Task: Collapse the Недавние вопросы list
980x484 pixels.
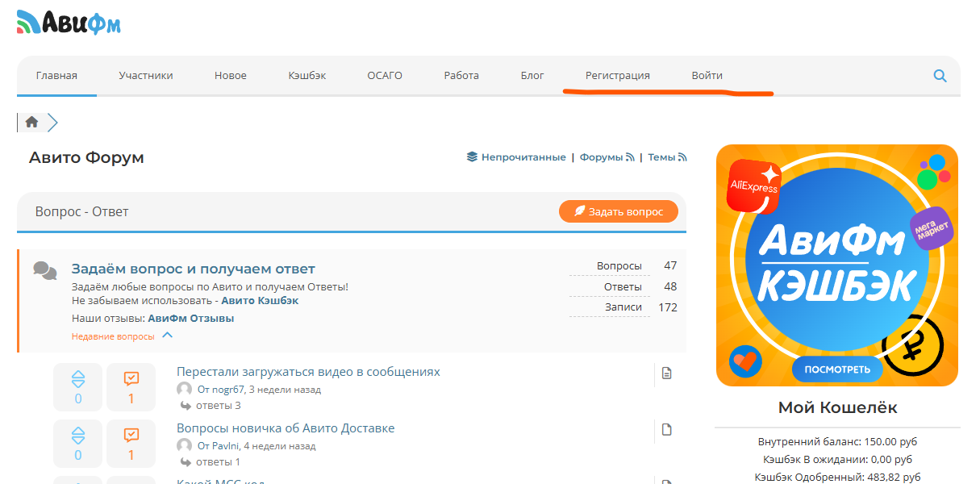Action: click(167, 336)
